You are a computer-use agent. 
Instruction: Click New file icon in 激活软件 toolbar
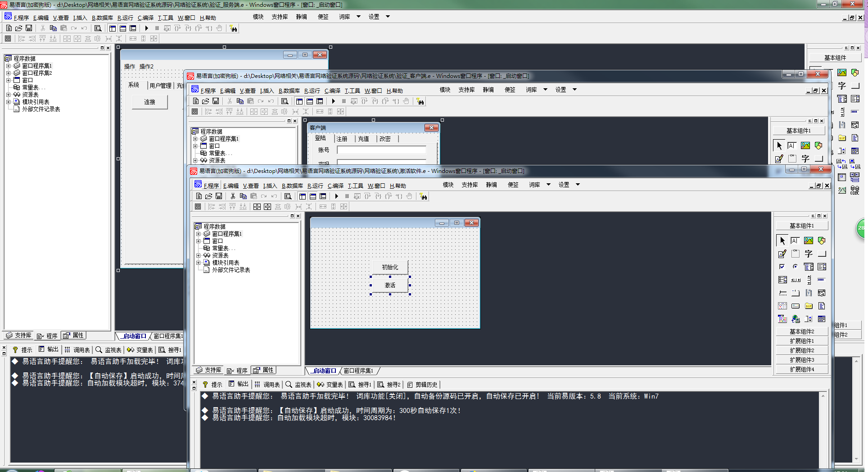[199, 196]
